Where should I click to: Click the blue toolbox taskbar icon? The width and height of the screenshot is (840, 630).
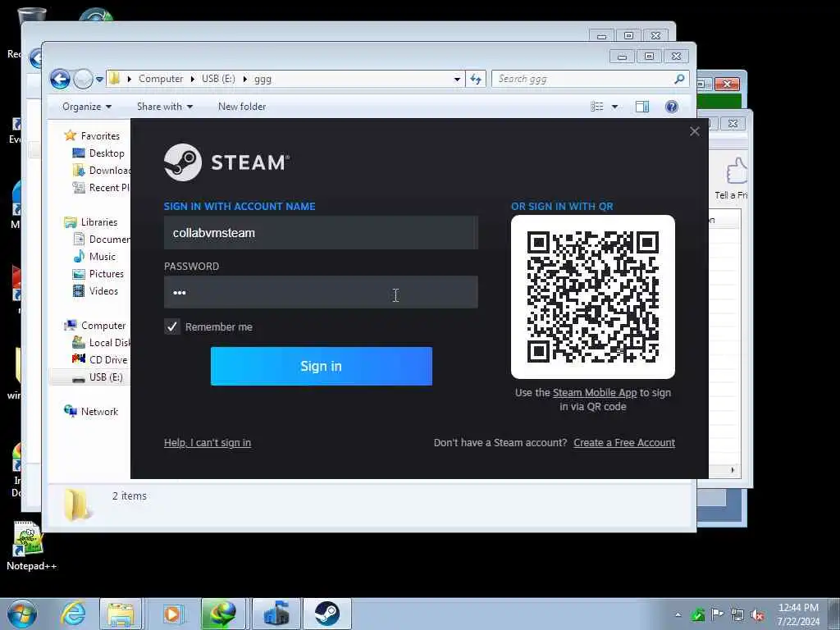[276, 614]
